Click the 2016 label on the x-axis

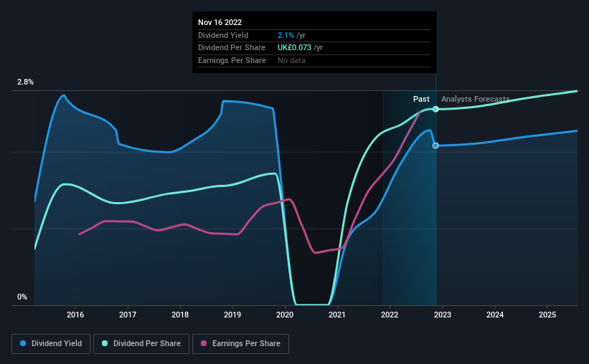[x=75, y=315]
